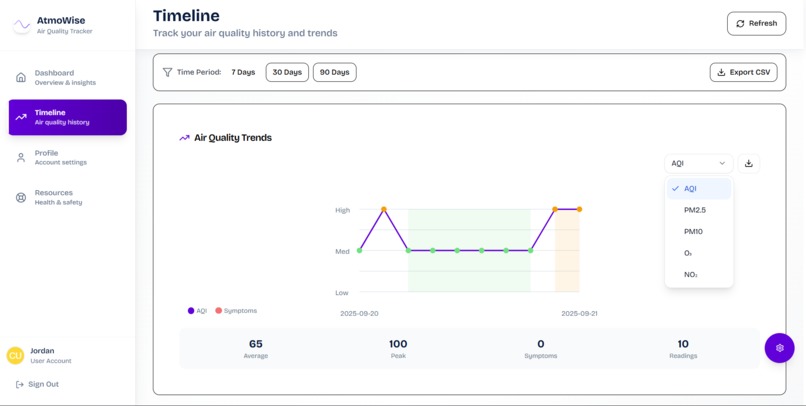Click the Sign Out arrow icon
This screenshot has height=406, width=806.
20,384
